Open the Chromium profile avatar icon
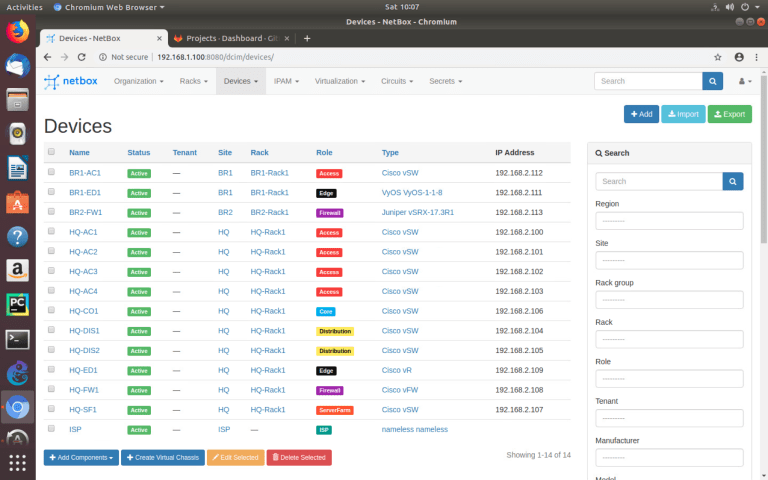Viewport: 768px width, 480px height. tap(739, 57)
